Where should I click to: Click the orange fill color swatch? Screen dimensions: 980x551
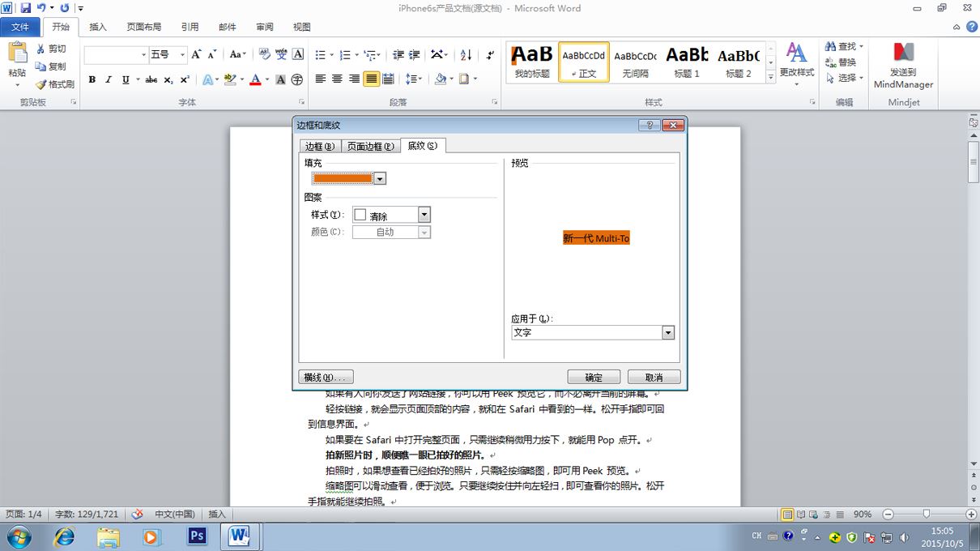[x=343, y=178]
